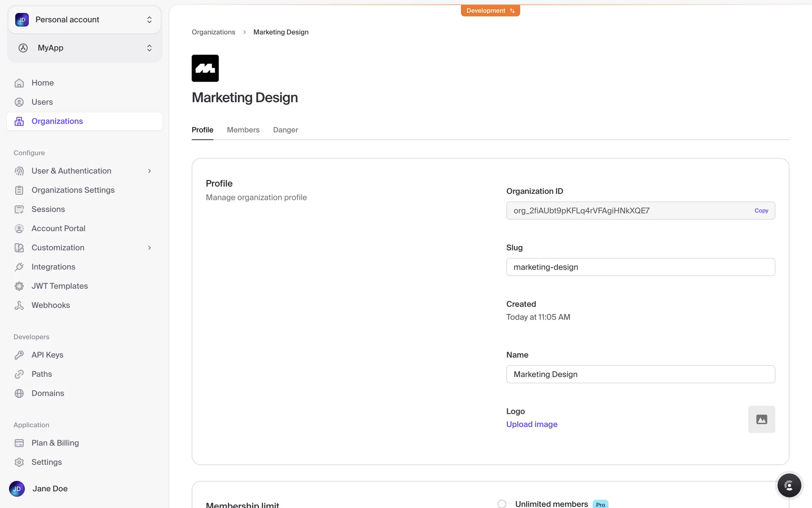Expand User & Authentication submenu
The width and height of the screenshot is (812, 508).
149,171
